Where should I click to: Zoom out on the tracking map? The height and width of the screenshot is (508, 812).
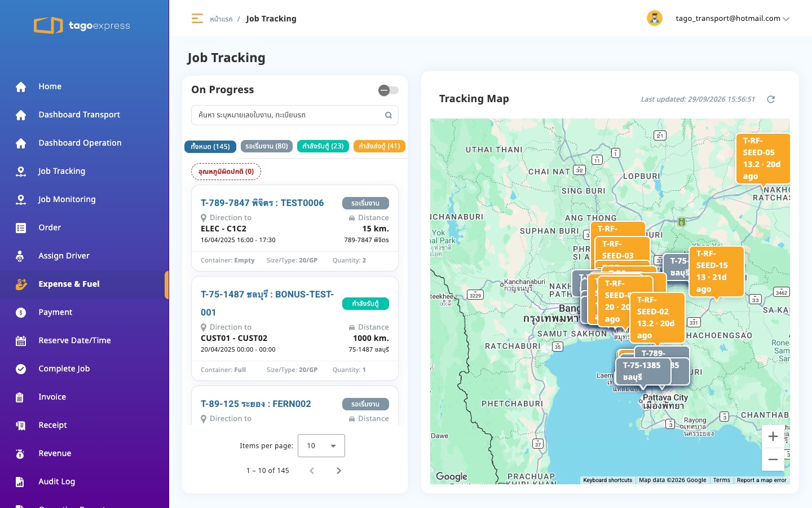[773, 459]
